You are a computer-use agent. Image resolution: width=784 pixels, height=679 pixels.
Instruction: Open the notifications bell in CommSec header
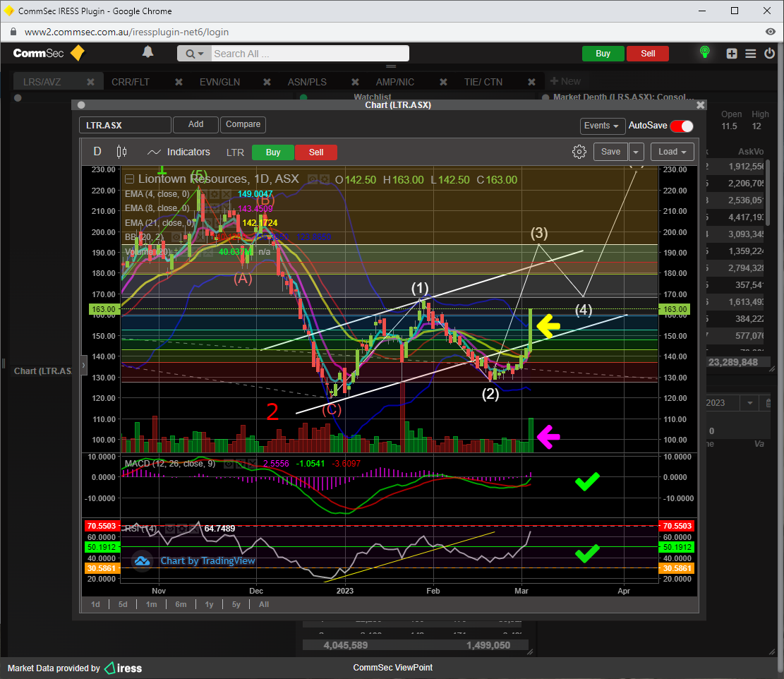147,52
